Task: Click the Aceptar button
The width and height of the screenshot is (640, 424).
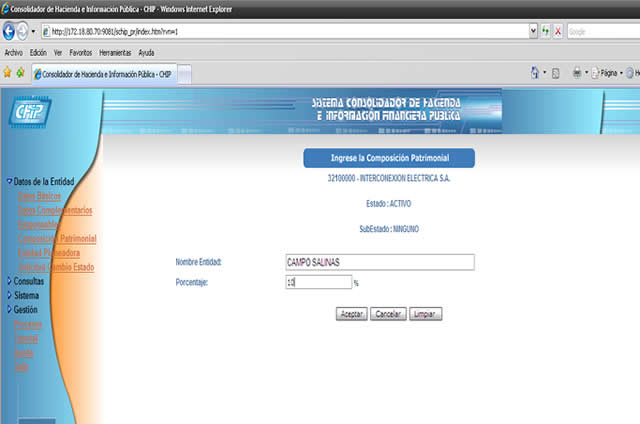Action: pyautogui.click(x=351, y=314)
